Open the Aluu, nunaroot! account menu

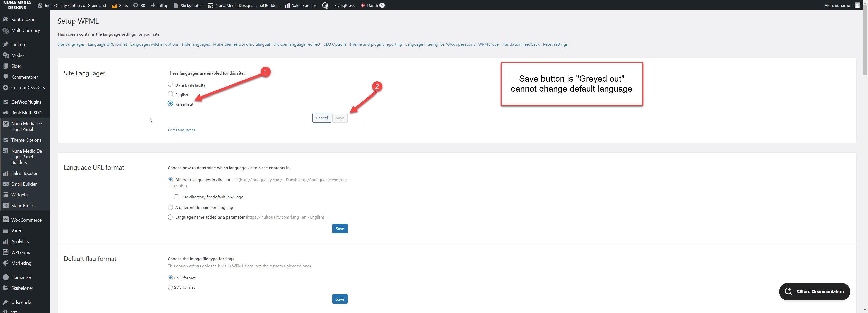click(x=842, y=5)
